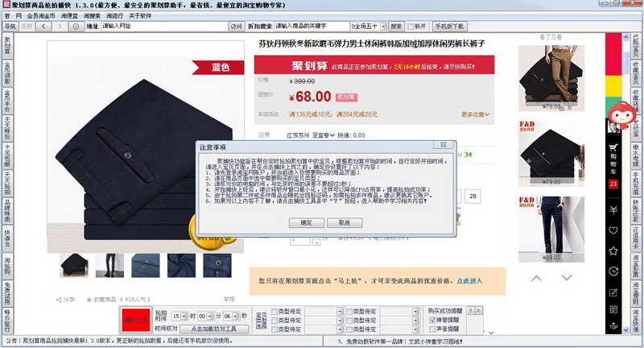Screen dimensions: 644x348
Task: Click the red cartoon mascot icon
Action: coord(621,114)
